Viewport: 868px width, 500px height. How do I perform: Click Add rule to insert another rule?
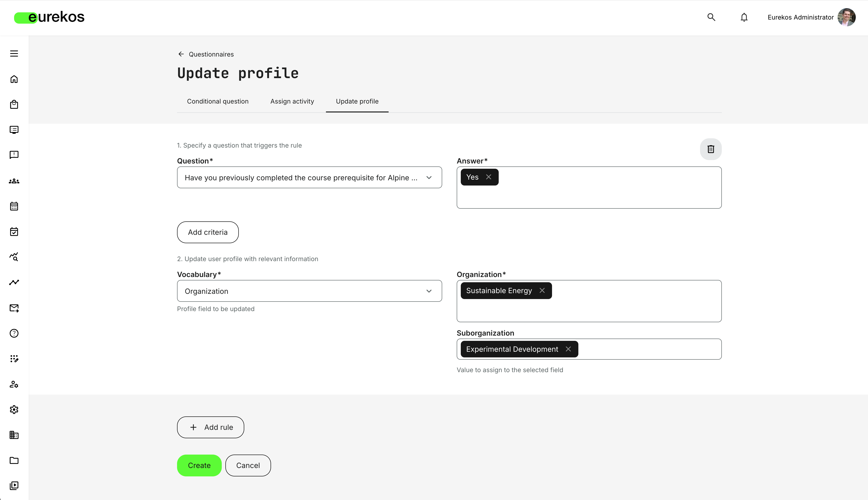click(x=210, y=427)
